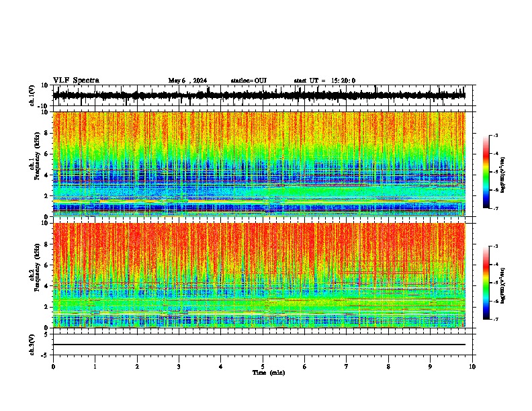
Task: Click time axis tick label "5"
Action: [x=263, y=367]
